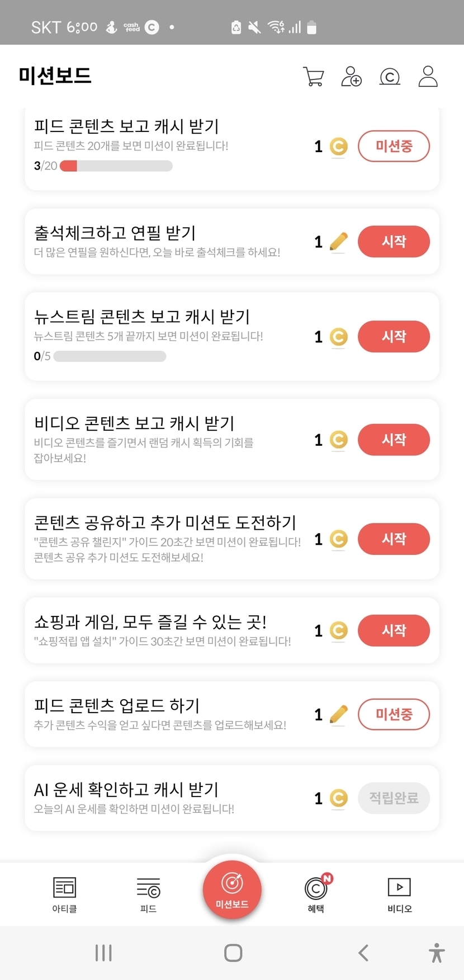Switch to the 피드 tab

[x=148, y=894]
